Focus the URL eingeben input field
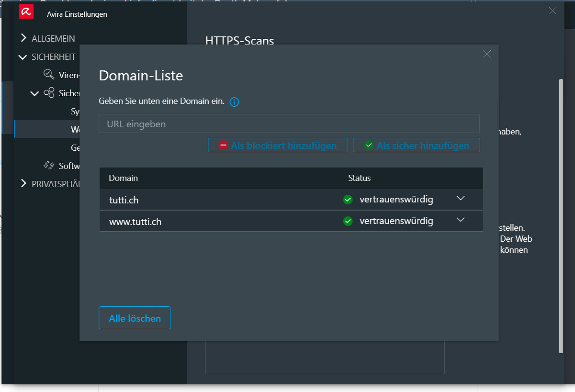The height and width of the screenshot is (392, 575). pyautogui.click(x=289, y=123)
